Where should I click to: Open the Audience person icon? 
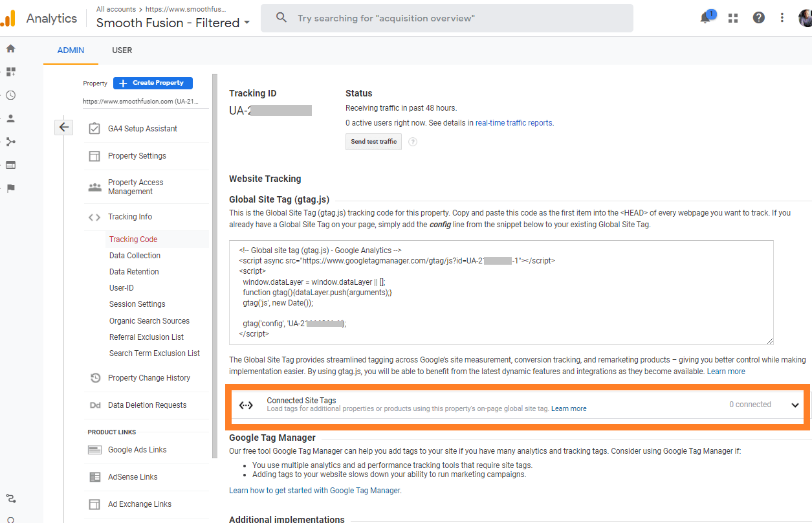[x=10, y=118]
